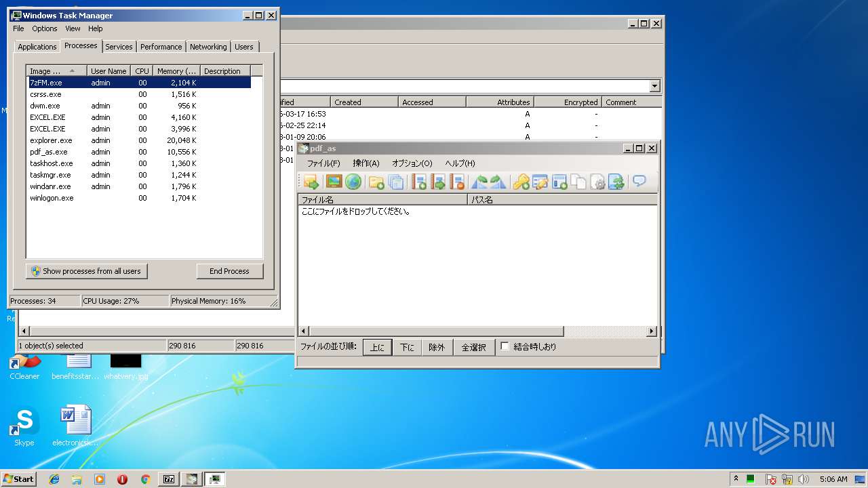
Task: Click the ruler page with green plus icon
Action: pyautogui.click(x=419, y=182)
